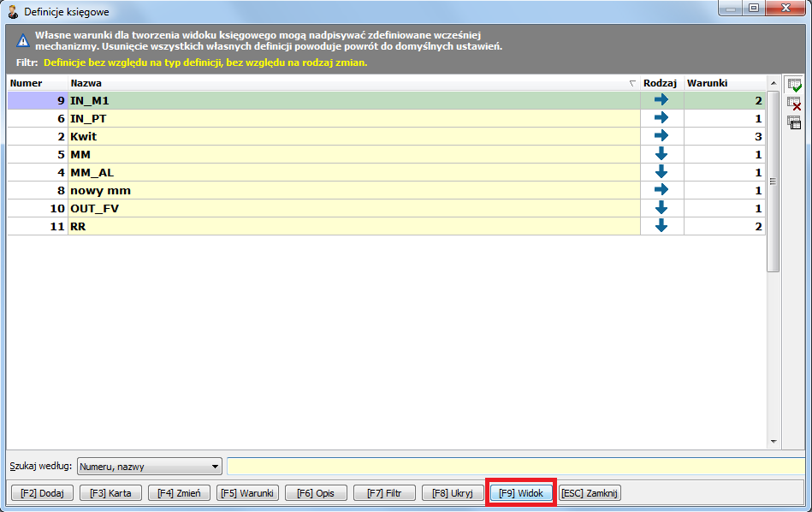Click the vertical scrollbar thumb
Screen dimensions: 812x512
click(x=773, y=182)
